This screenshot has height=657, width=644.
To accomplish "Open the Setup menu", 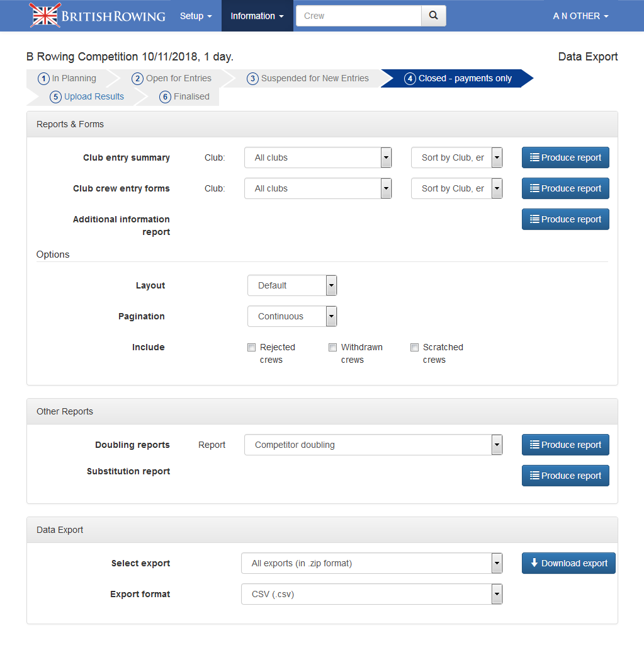I will click(x=195, y=16).
